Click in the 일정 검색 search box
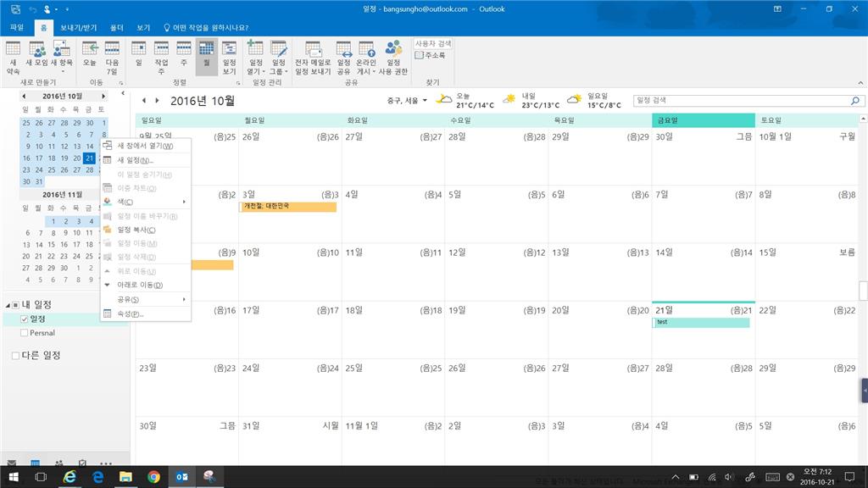 click(741, 100)
